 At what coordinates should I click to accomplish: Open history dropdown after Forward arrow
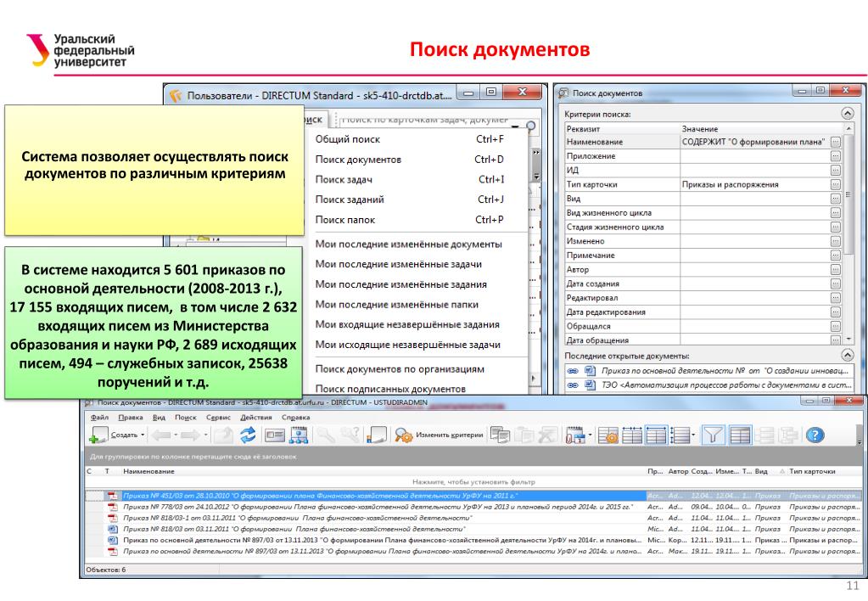205,435
